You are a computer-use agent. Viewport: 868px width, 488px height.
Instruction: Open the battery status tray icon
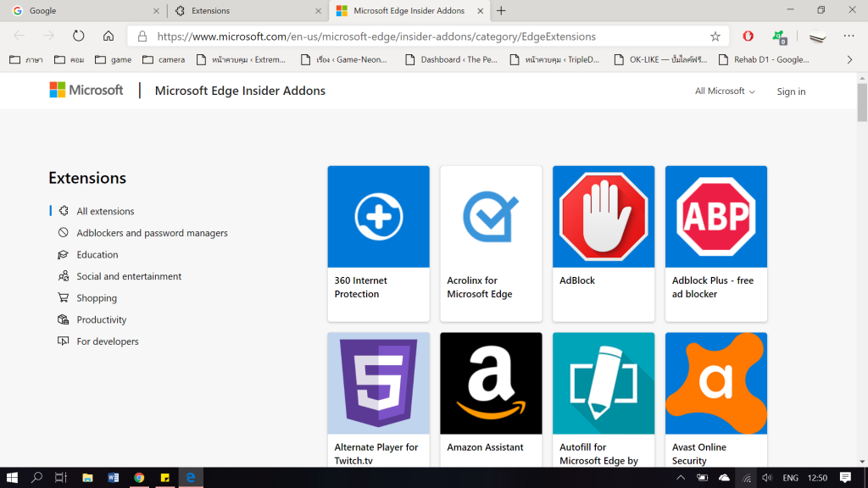click(x=703, y=478)
